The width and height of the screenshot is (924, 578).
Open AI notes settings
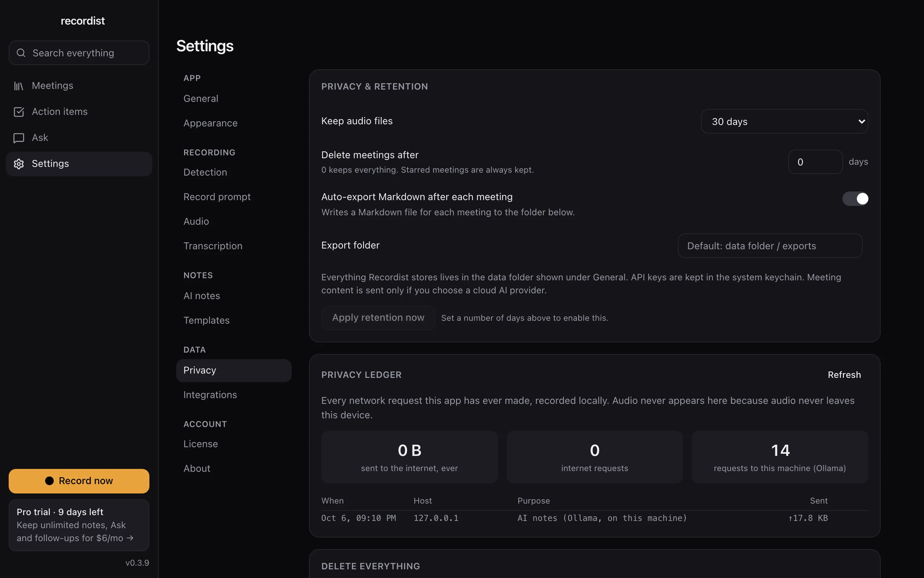pyautogui.click(x=234, y=296)
